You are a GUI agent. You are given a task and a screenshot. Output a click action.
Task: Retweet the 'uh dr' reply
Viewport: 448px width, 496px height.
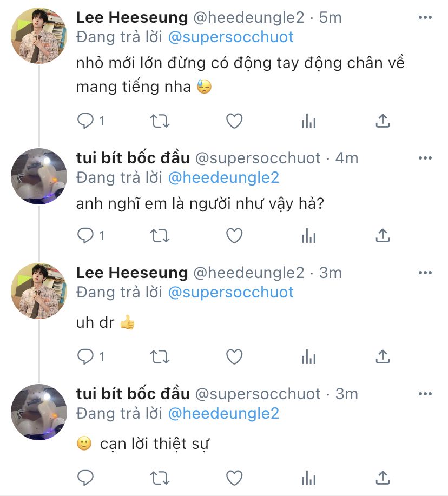[x=160, y=356]
